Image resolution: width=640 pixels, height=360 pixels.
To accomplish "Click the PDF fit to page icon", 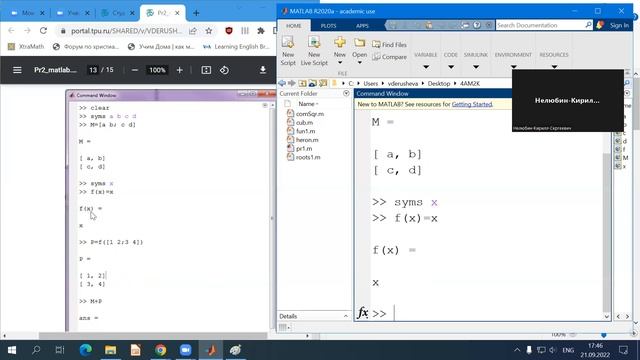I will [206, 70].
